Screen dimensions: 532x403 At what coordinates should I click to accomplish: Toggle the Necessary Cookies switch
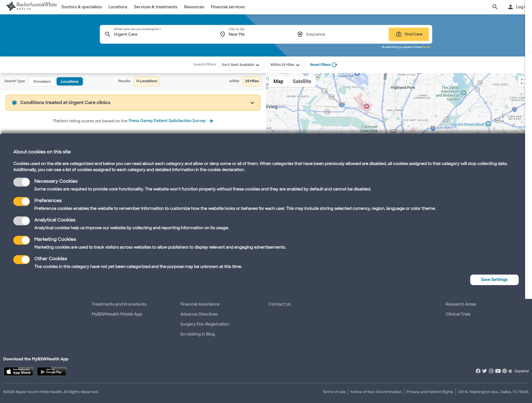[22, 182]
